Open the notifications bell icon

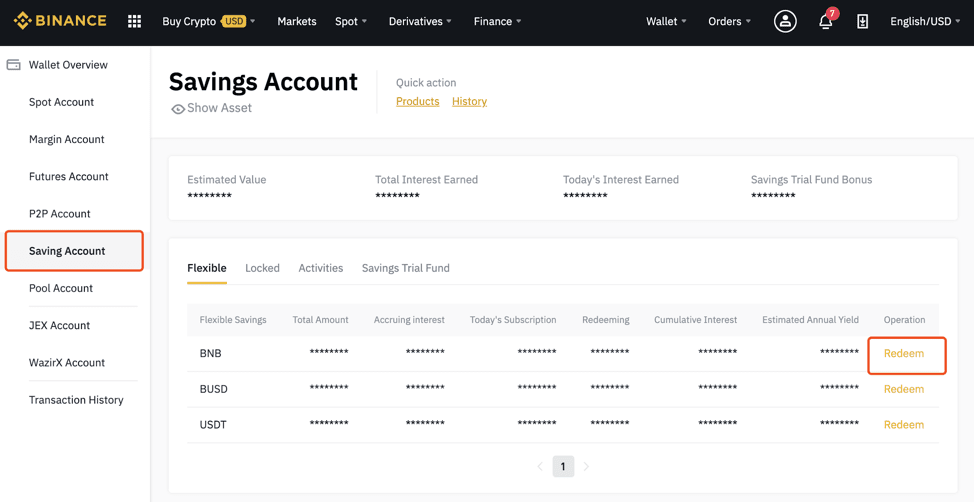point(826,21)
